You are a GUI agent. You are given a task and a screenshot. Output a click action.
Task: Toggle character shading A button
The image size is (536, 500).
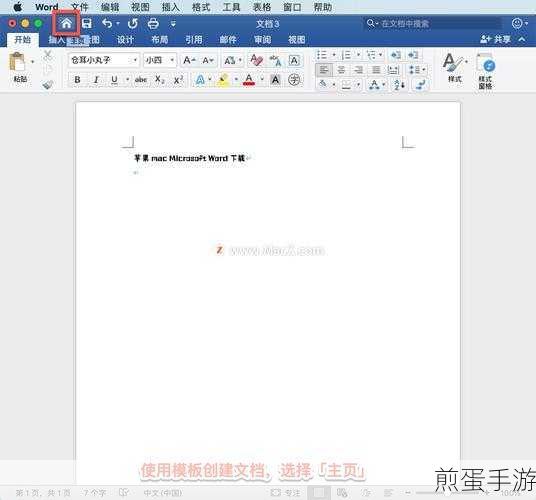click(275, 80)
